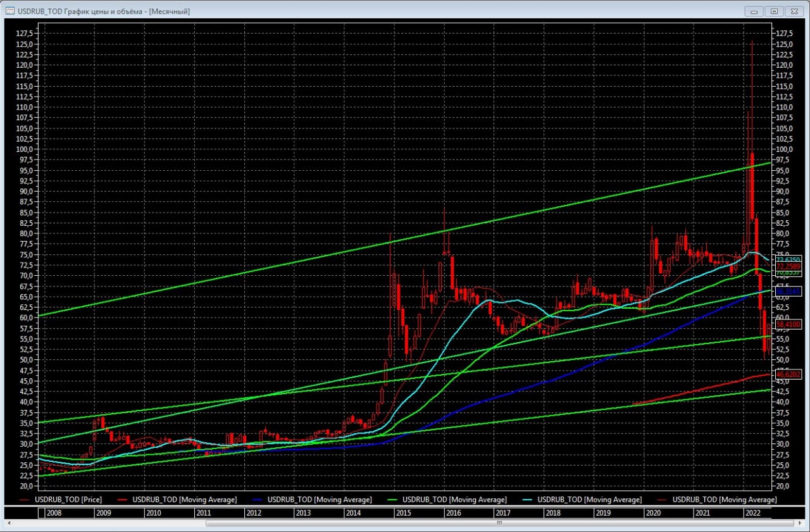
Task: Click the 2022 year label on the timeline
Action: 753,513
